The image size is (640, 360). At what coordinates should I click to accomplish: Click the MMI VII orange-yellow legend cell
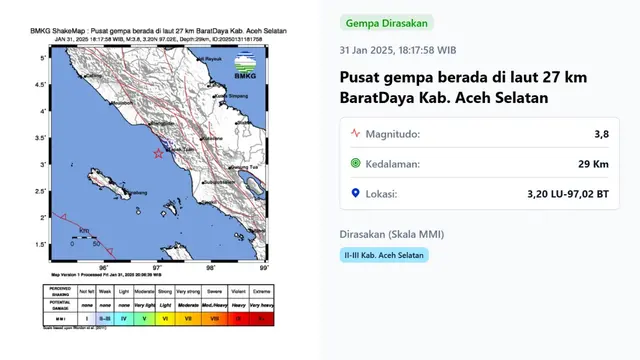(x=188, y=319)
